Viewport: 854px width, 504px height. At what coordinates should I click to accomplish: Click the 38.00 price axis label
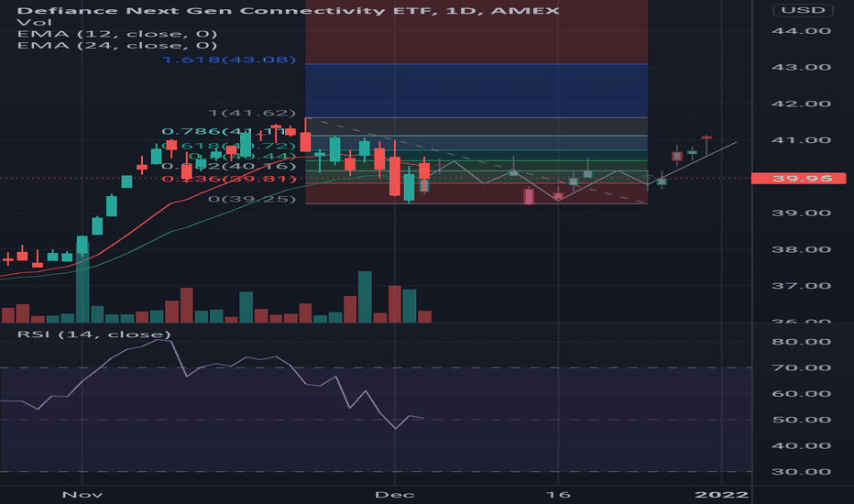tap(801, 249)
